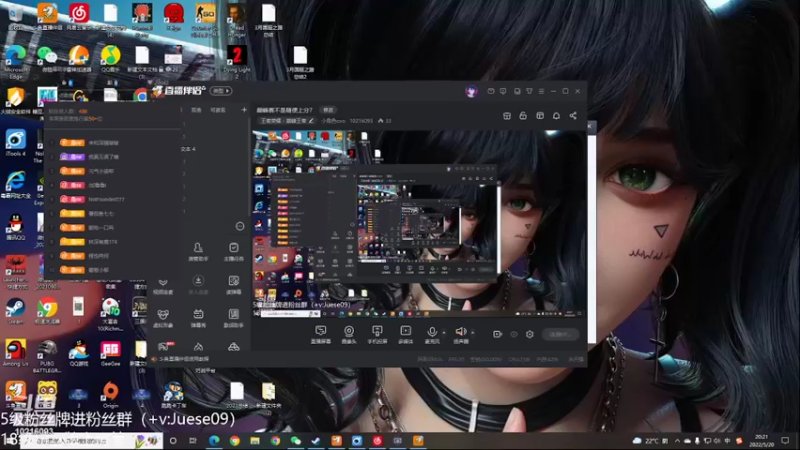Open the Steam desktop shortcut
Viewport: 800px width, 450px height.
tap(15, 311)
